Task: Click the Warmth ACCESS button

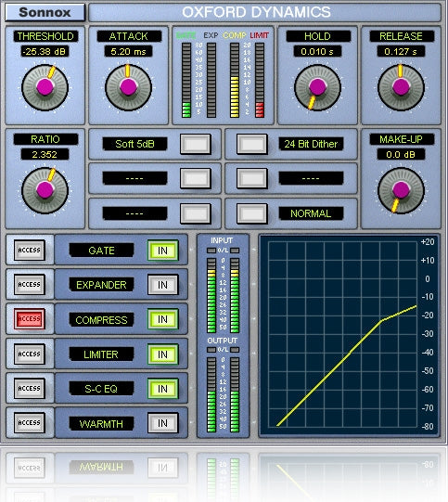Action: 29,422
